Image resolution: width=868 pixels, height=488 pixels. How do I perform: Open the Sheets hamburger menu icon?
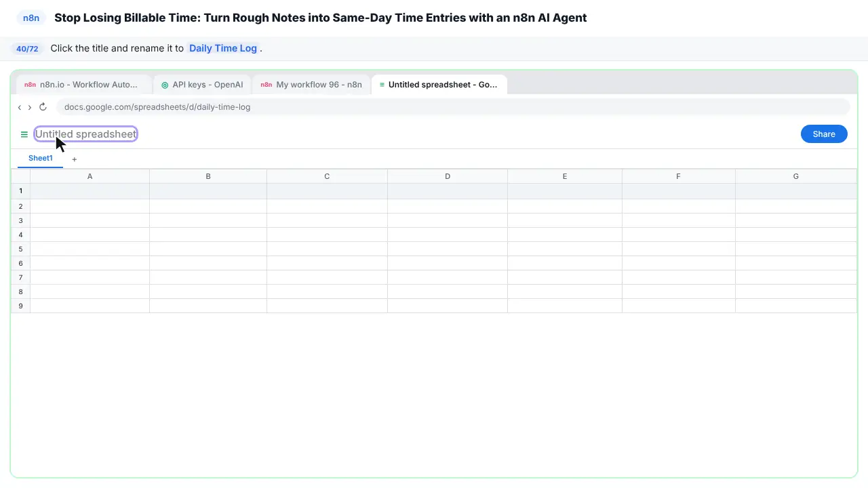[24, 134]
